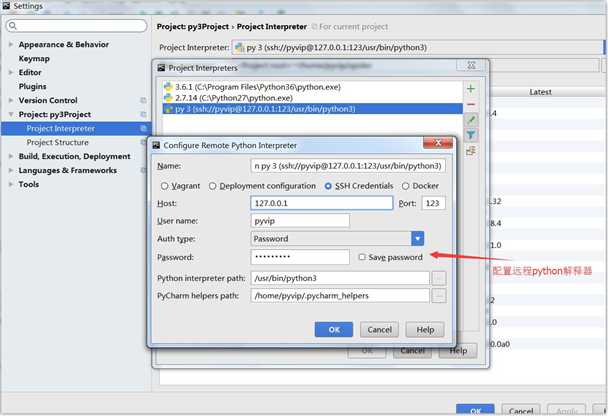Click the Port field showing 123
This screenshot has width=608, height=416.
click(434, 203)
